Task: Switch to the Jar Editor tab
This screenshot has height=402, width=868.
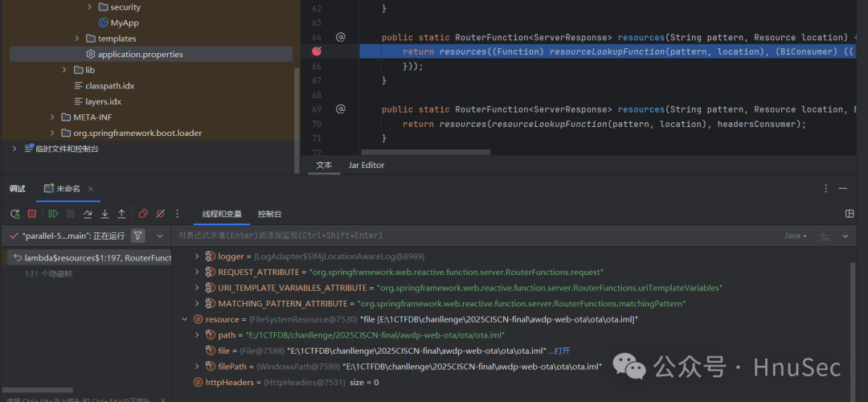Action: pyautogui.click(x=366, y=165)
